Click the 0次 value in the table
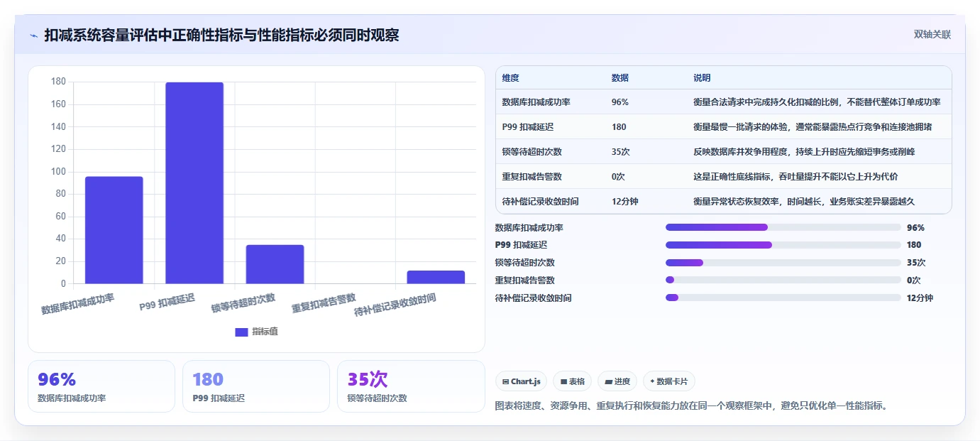This screenshot has width=980, height=441. click(619, 177)
